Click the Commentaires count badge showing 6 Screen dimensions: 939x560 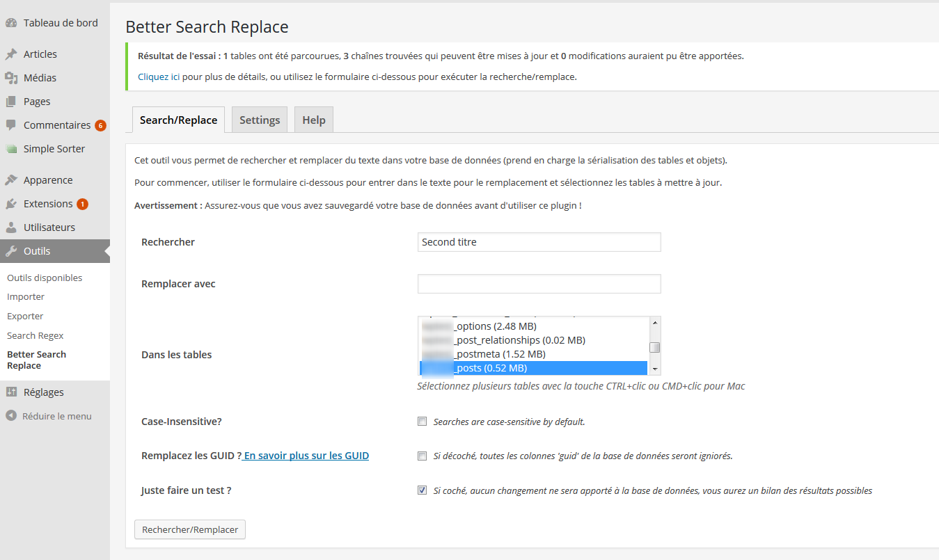(x=100, y=126)
